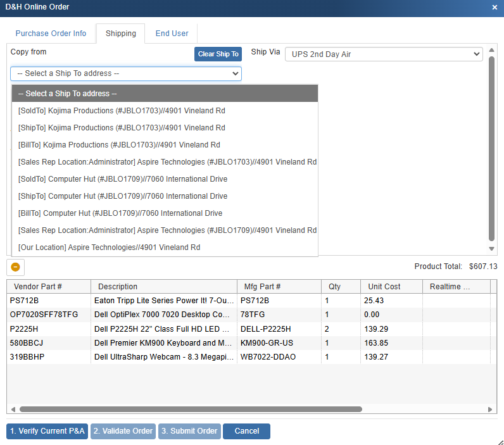
Task: Expand the Select a Ship To address combo box
Action: (x=126, y=73)
